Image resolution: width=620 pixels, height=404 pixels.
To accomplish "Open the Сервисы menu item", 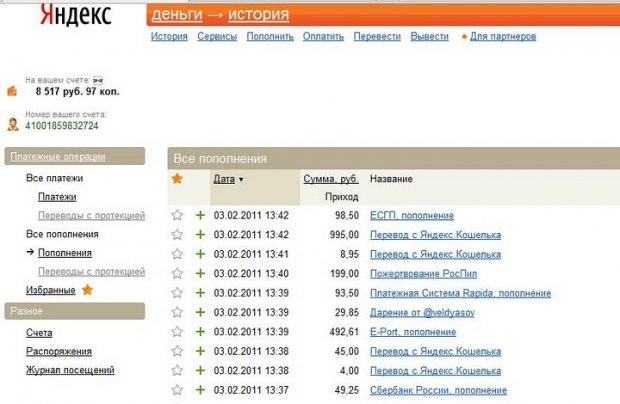I will [x=217, y=36].
